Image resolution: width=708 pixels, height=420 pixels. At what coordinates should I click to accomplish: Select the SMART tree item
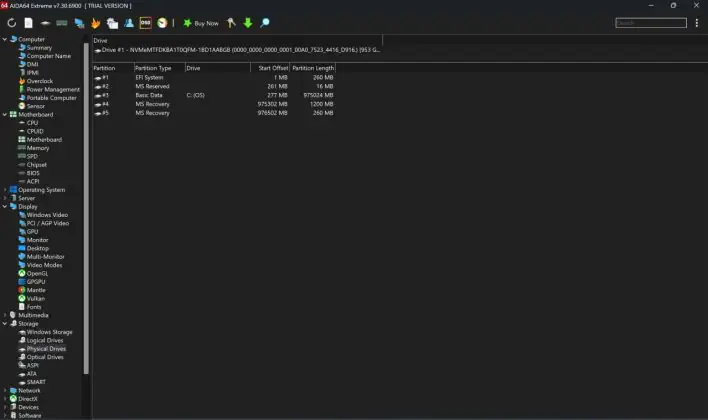[36, 382]
